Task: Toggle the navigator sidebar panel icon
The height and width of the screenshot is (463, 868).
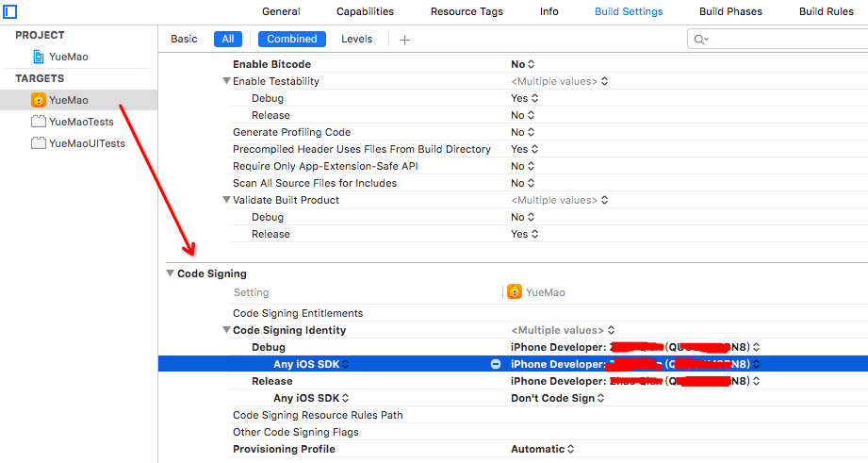Action: click(x=10, y=11)
